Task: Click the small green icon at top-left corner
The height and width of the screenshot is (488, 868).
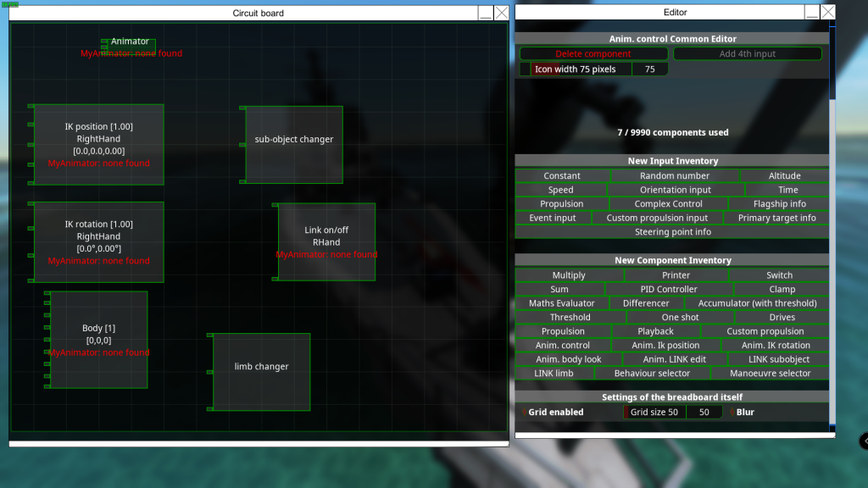Action: click(10, 4)
